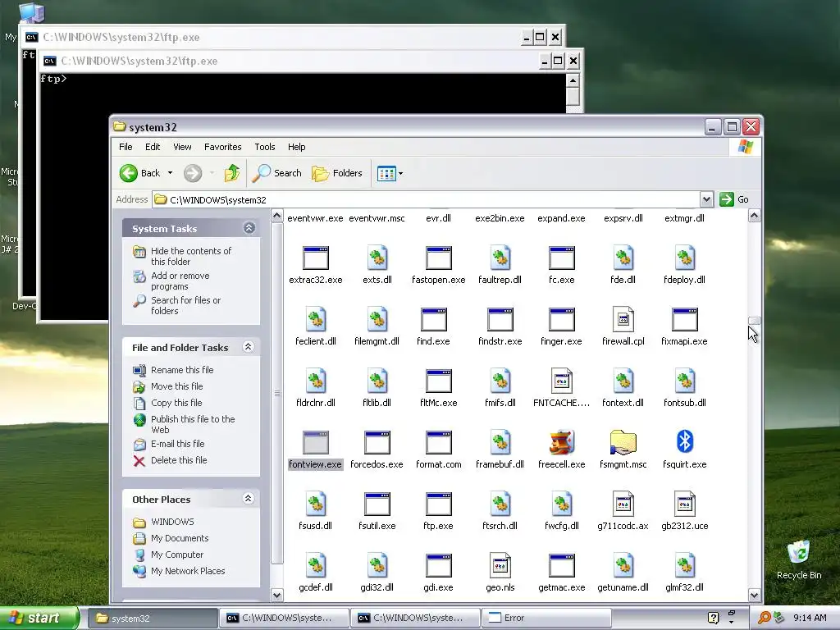This screenshot has width=840, height=630.
Task: Expand the Address bar dropdown
Action: pos(706,200)
